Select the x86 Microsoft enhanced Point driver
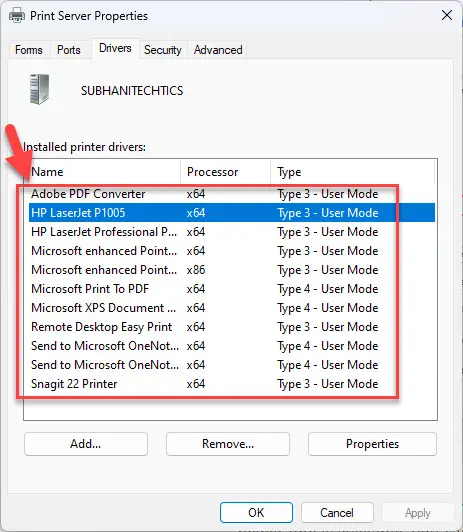This screenshot has width=463, height=532. [x=232, y=270]
